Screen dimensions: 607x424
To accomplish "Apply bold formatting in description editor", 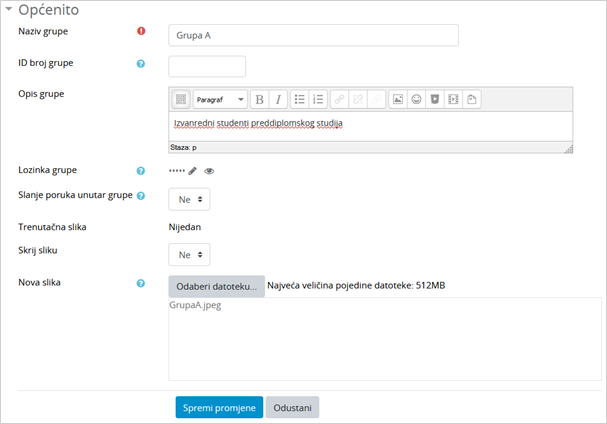I will [260, 99].
